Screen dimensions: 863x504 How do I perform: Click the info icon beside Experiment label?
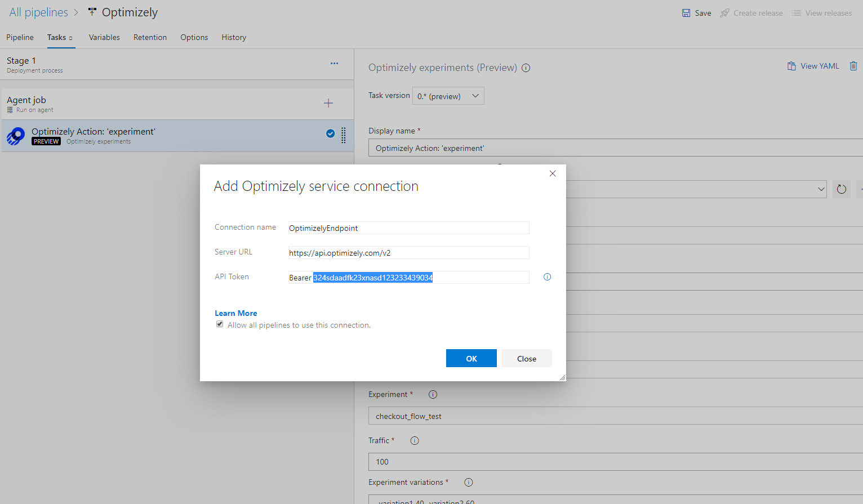click(433, 395)
